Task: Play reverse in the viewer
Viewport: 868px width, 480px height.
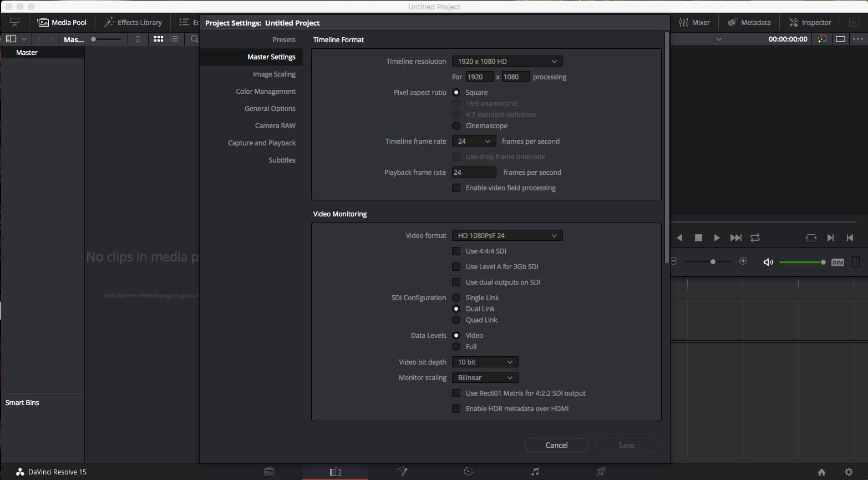Action: click(679, 238)
